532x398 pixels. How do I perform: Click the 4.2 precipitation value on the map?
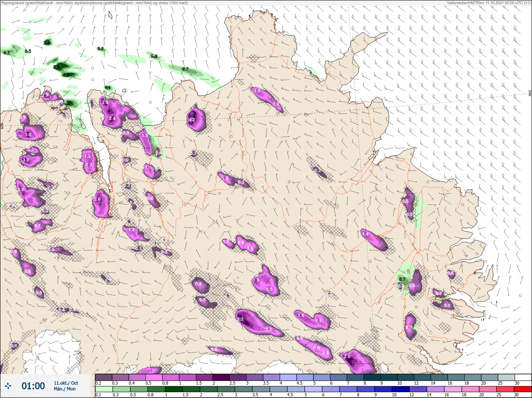pyautogui.click(x=192, y=120)
